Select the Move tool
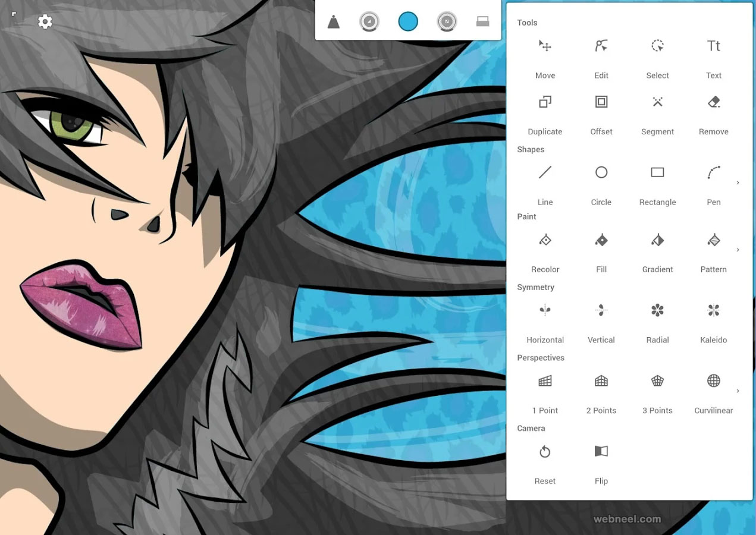The height and width of the screenshot is (535, 756). [x=545, y=46]
